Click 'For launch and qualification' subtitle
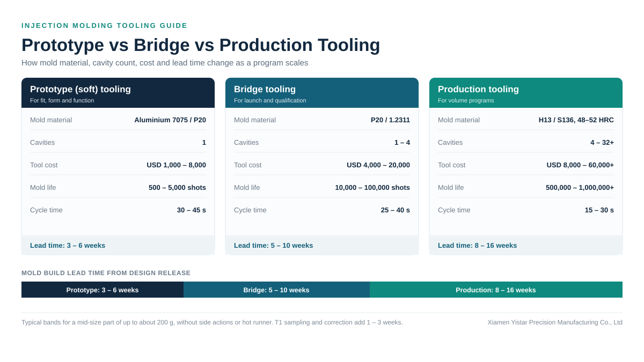 270,100
